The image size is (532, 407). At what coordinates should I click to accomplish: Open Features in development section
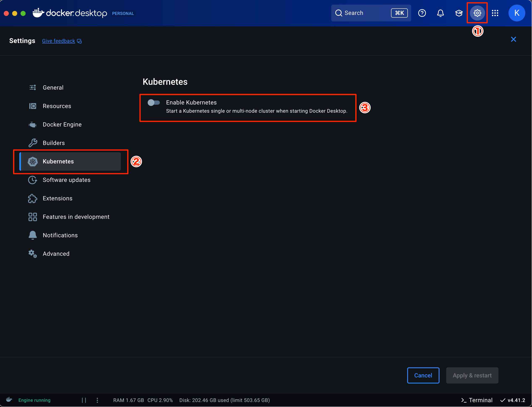coord(76,217)
